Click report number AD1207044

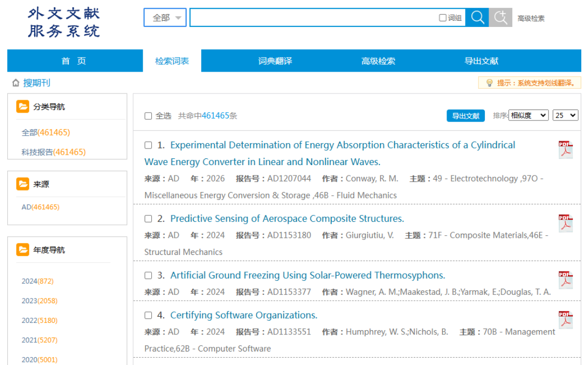(289, 179)
